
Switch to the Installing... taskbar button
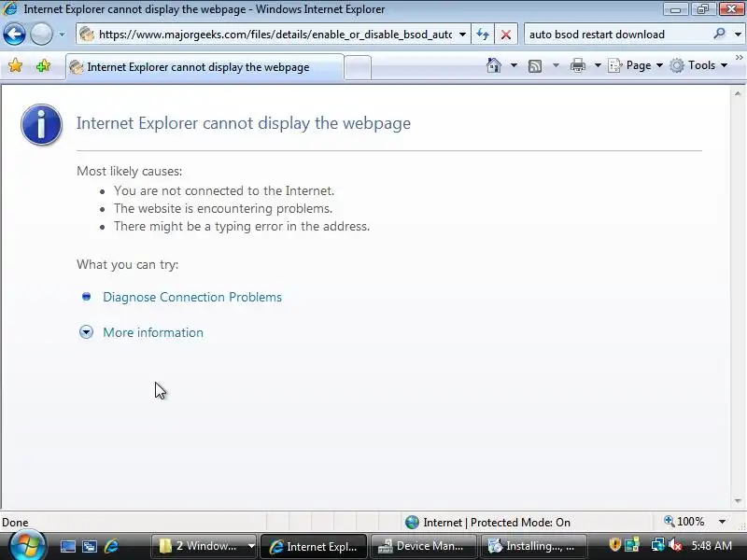click(533, 546)
